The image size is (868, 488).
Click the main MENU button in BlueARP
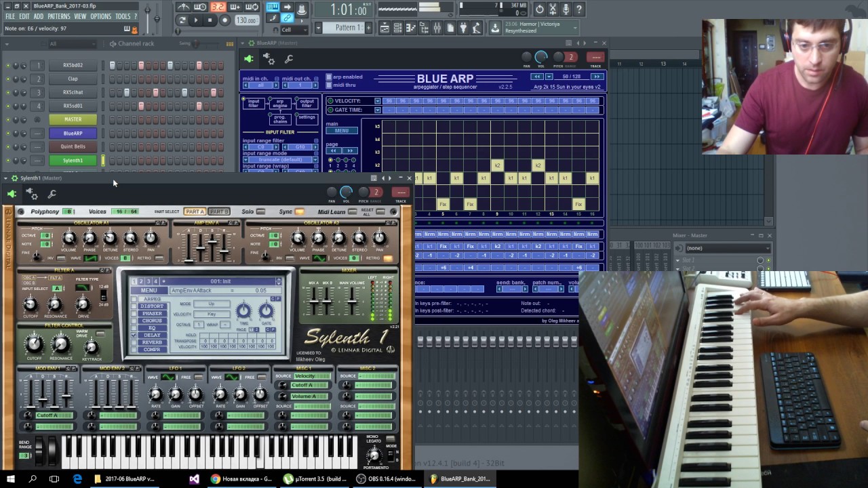[x=341, y=131]
